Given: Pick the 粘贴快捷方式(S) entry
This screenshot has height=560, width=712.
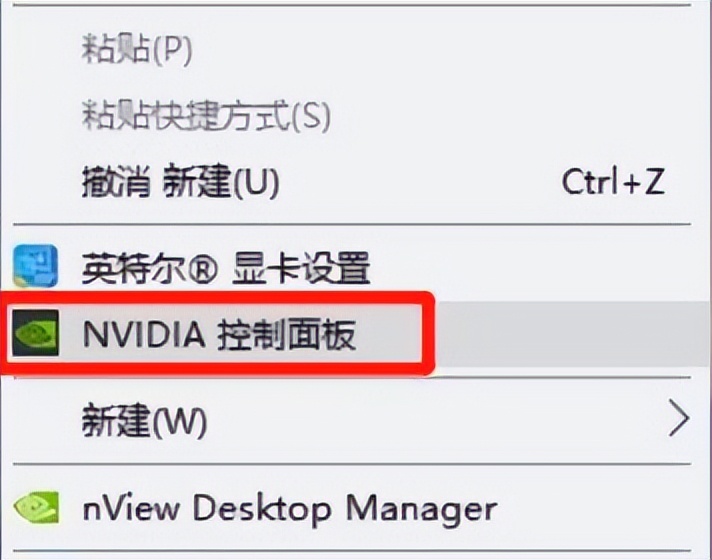Looking at the screenshot, I should coord(205,117).
